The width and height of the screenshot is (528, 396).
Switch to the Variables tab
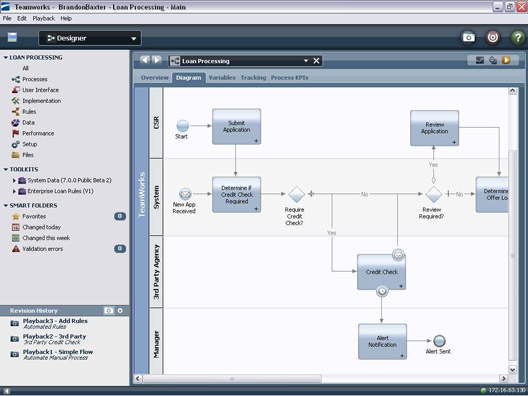pos(222,77)
